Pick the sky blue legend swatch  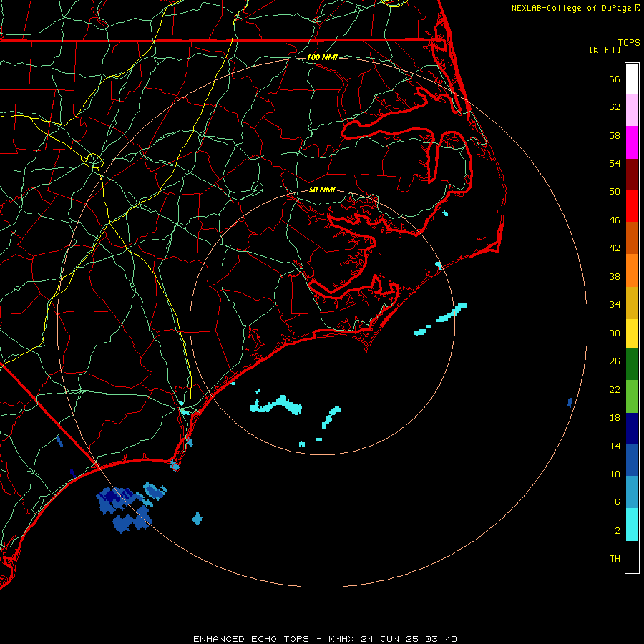click(632, 492)
